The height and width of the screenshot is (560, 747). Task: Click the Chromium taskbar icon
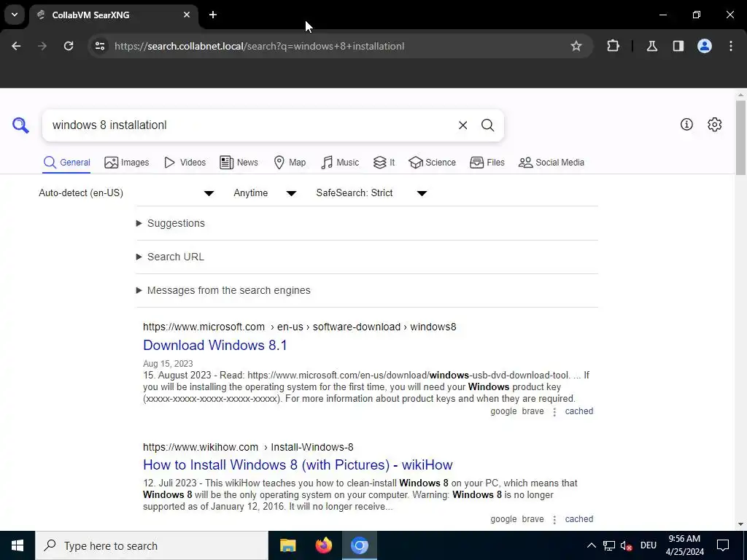point(360,545)
